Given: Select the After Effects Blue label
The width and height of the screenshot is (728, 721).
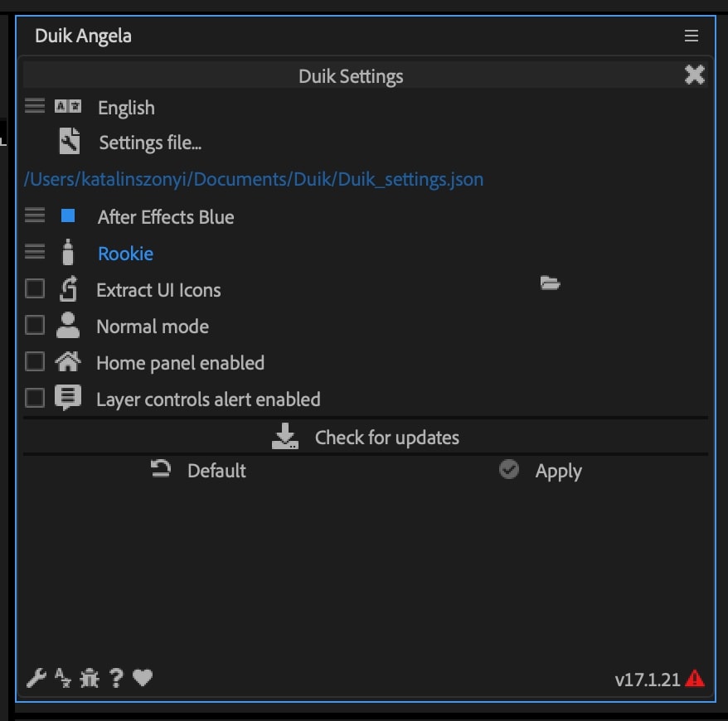Looking at the screenshot, I should pyautogui.click(x=166, y=217).
